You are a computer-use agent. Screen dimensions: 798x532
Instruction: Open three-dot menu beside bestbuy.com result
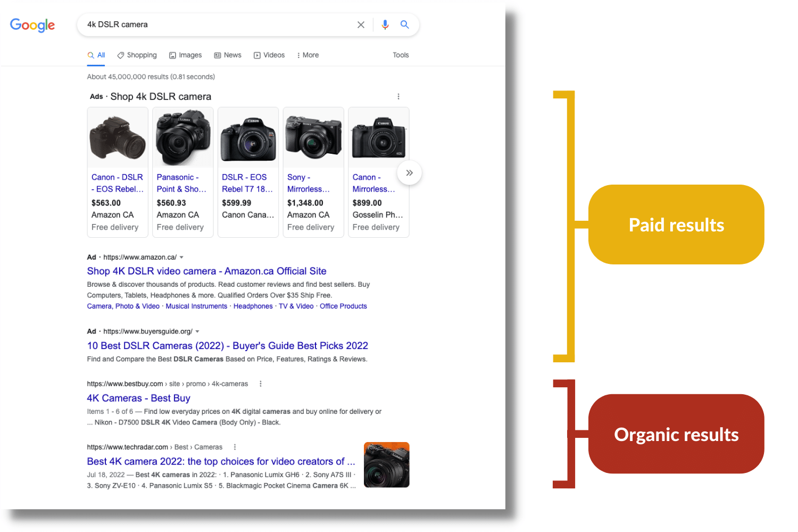tap(261, 384)
